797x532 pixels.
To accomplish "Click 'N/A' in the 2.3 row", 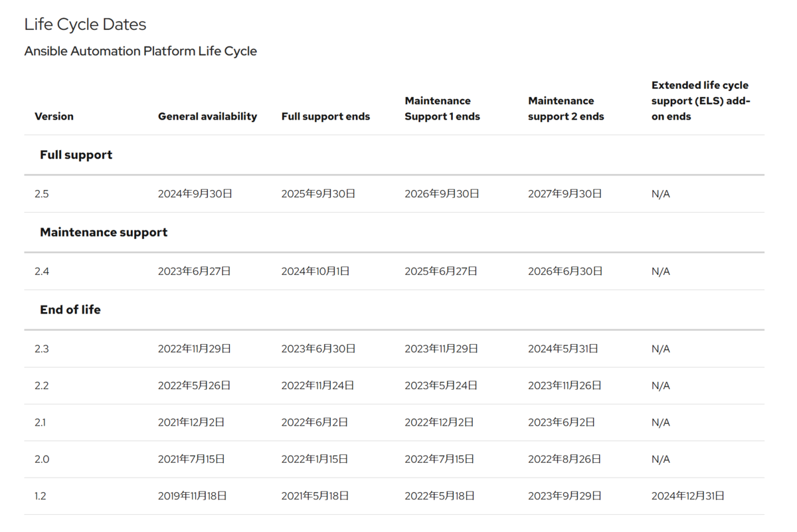I will click(x=661, y=349).
